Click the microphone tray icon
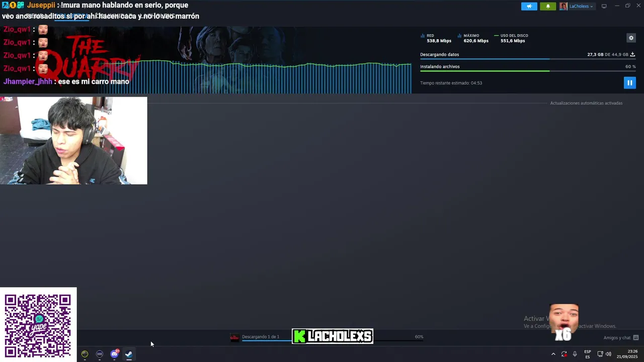This screenshot has height=362, width=644. click(x=575, y=354)
